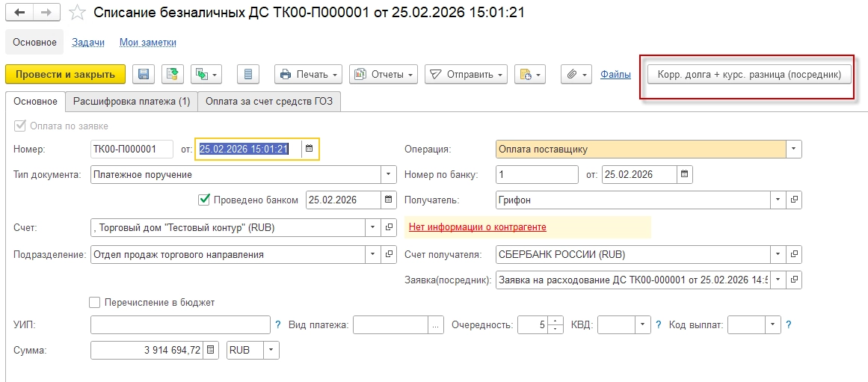This screenshot has width=868, height=382.
Task: Expand the Тип документа dropdown
Action: click(390, 174)
